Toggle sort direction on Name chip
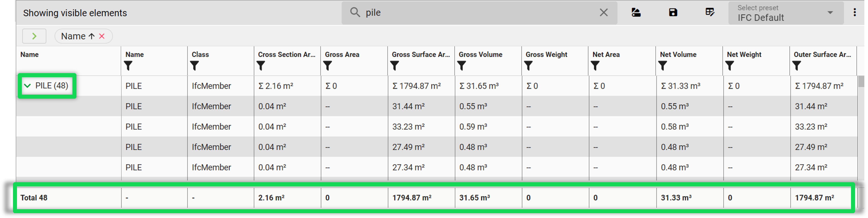 coord(91,36)
